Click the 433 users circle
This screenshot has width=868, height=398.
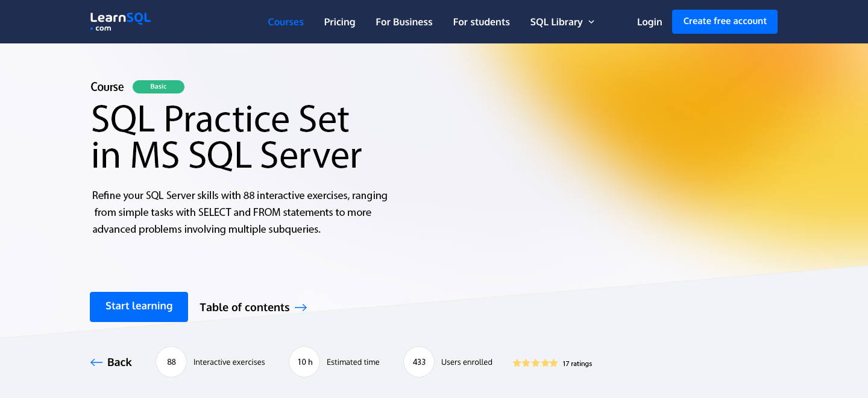(419, 362)
